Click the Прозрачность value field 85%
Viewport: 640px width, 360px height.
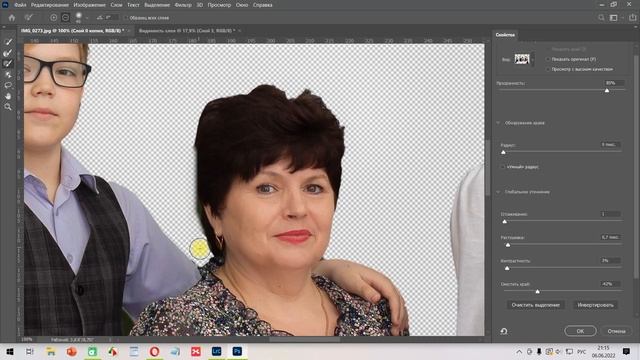coord(613,83)
